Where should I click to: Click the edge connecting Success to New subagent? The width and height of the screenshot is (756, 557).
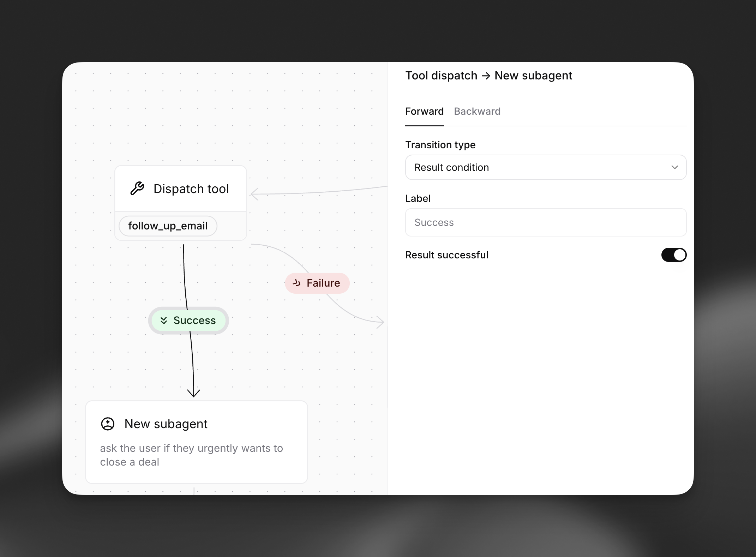click(192, 364)
